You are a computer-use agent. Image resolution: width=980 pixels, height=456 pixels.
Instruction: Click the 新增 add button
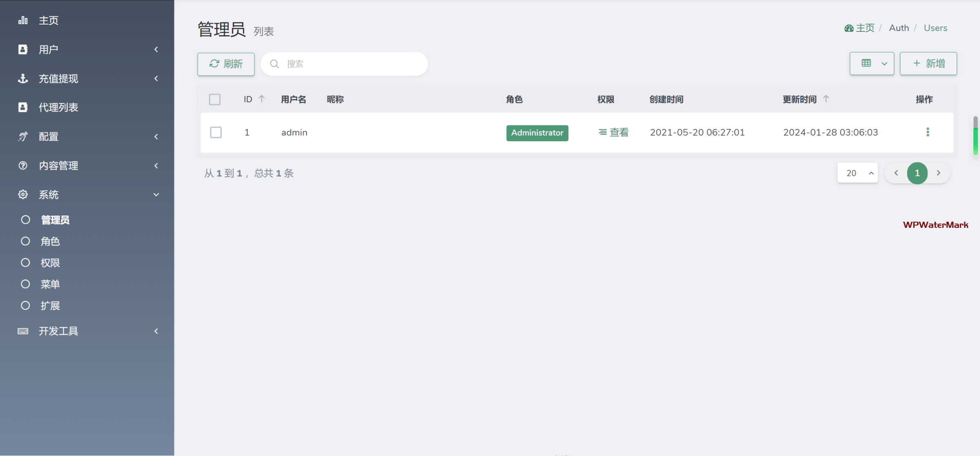click(x=928, y=64)
